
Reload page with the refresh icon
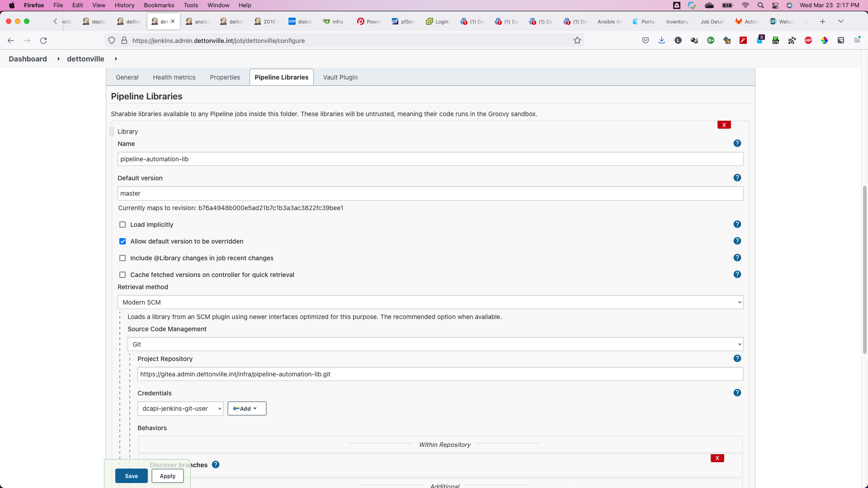click(x=43, y=41)
